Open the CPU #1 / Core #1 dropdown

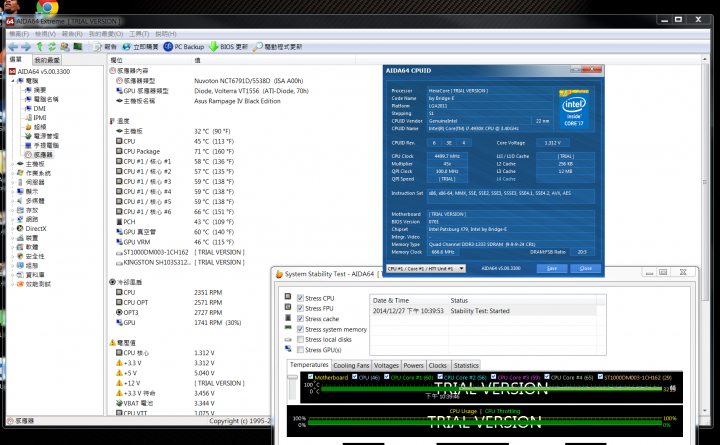pos(426,268)
